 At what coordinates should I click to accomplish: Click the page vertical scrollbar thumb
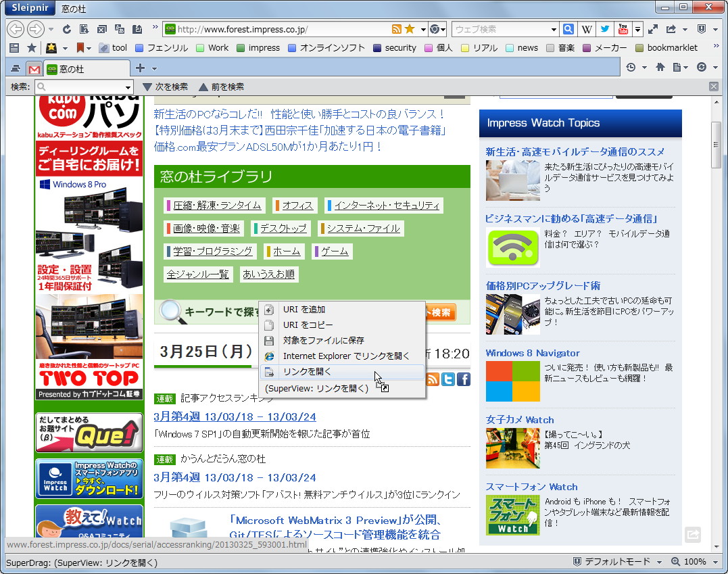point(715,145)
